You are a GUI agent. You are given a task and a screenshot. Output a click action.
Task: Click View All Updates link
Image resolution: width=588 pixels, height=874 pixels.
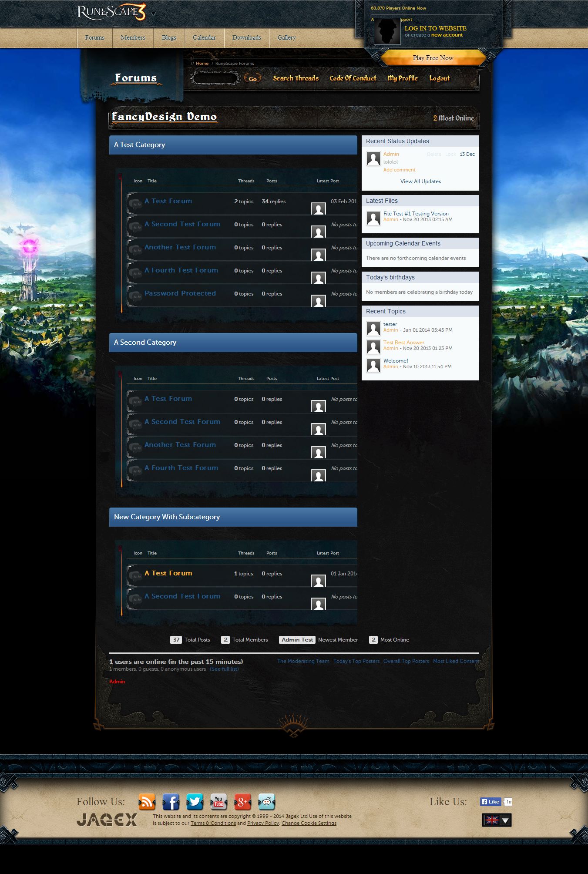pyautogui.click(x=420, y=182)
